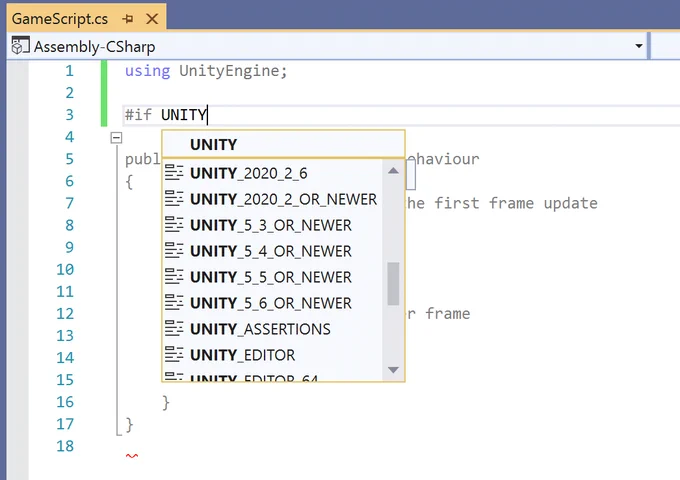Image resolution: width=680 pixels, height=480 pixels.
Task: Click the icon beside UNITY_ASSERTIONS
Action: pyautogui.click(x=174, y=328)
